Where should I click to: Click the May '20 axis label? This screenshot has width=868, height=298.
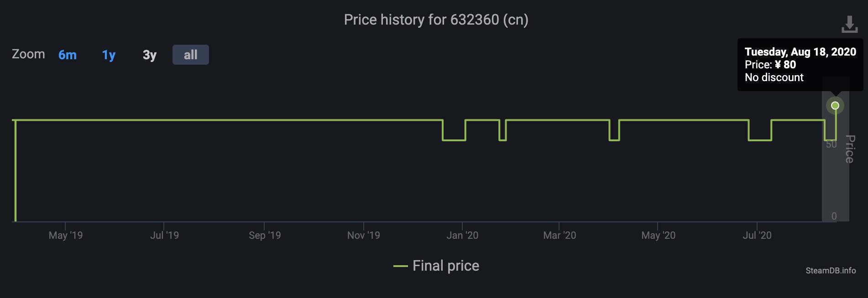coord(658,235)
